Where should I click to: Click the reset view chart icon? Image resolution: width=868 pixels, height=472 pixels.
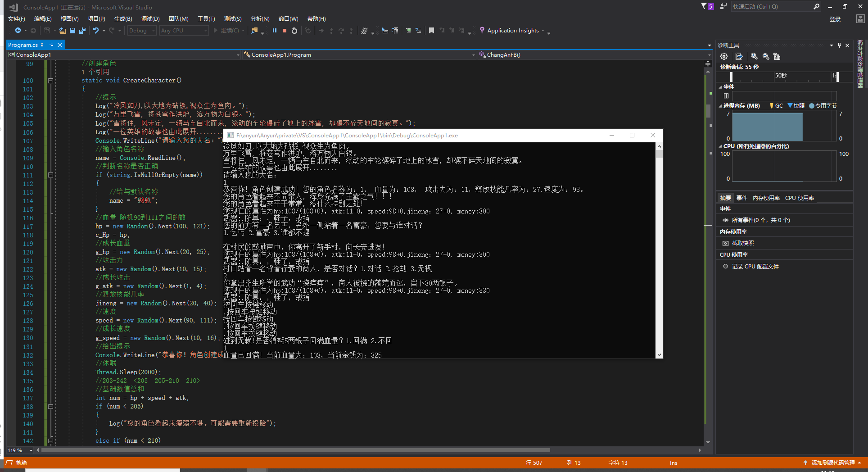click(x=777, y=56)
